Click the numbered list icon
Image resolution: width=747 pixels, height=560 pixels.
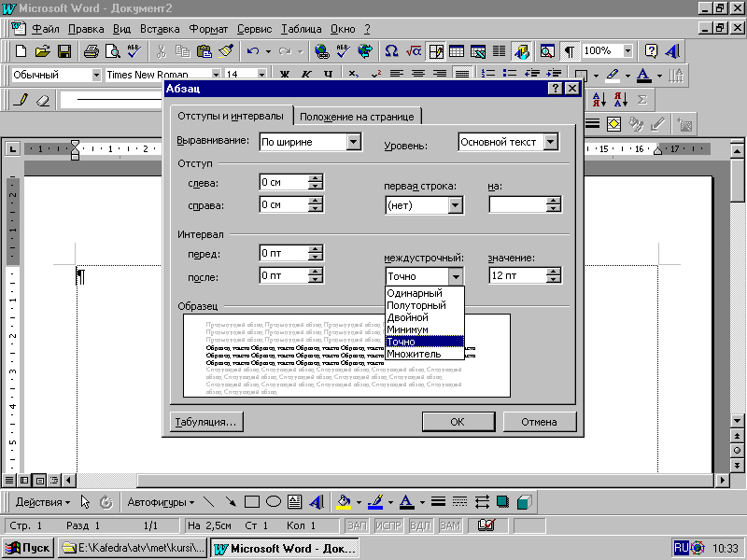coord(487,75)
